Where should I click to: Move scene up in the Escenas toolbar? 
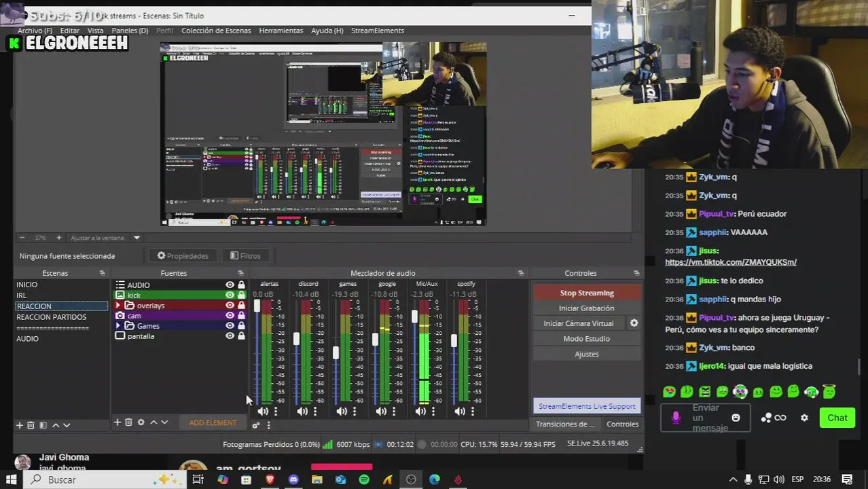56,425
